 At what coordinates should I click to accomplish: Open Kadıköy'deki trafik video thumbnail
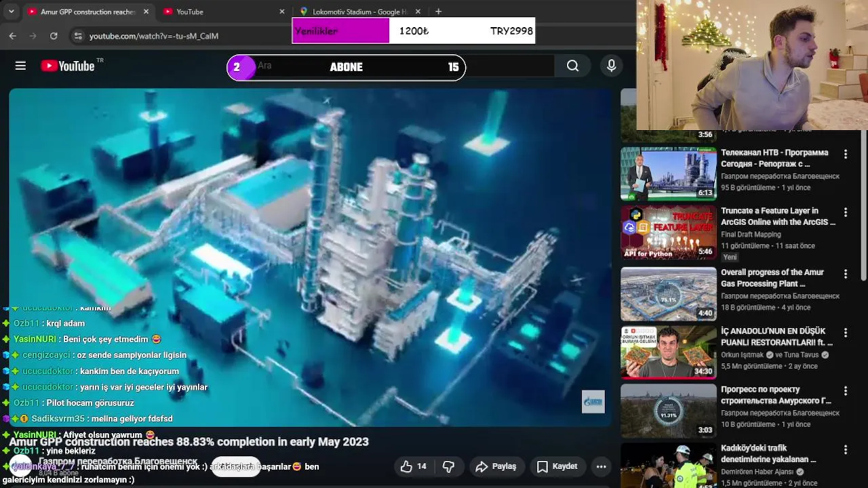pos(669,465)
